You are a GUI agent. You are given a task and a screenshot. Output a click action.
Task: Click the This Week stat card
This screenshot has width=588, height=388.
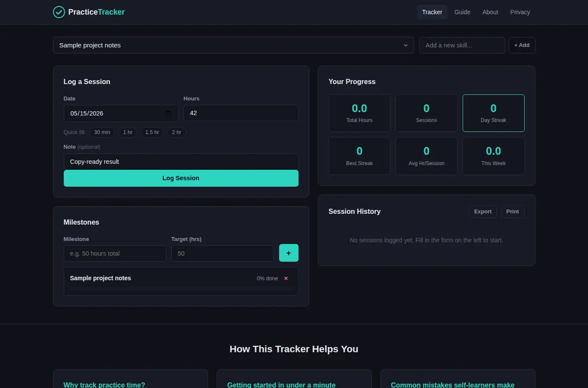(x=494, y=156)
